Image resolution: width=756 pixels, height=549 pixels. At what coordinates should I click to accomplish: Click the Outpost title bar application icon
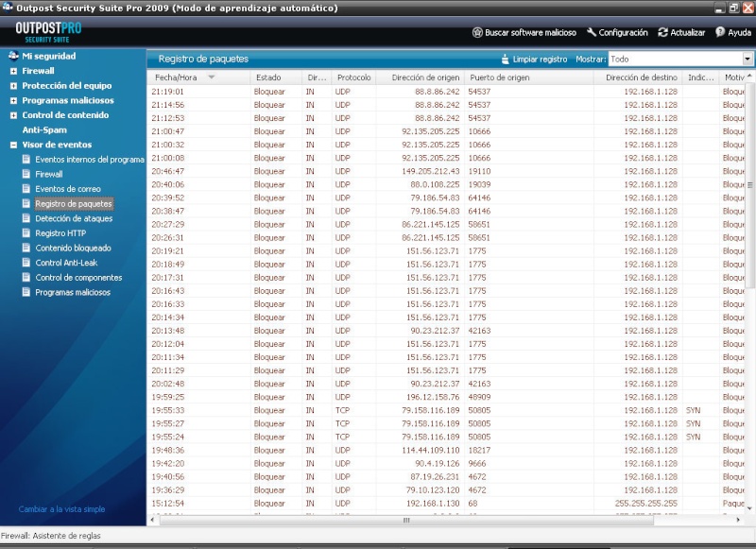pos(8,8)
